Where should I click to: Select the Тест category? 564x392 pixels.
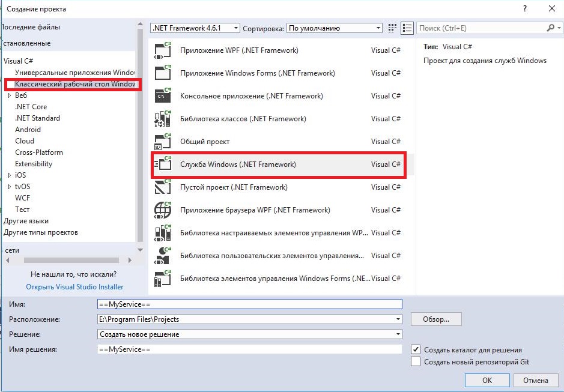click(x=22, y=210)
